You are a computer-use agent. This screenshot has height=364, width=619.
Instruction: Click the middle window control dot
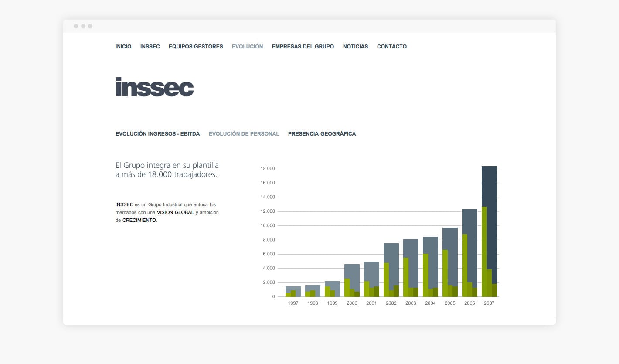click(x=83, y=26)
